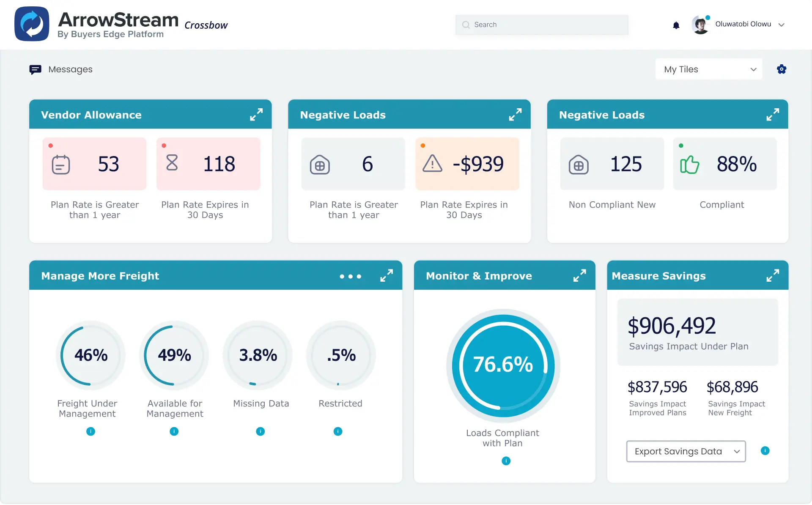
Task: Open the My Tiles dropdown
Action: (709, 69)
